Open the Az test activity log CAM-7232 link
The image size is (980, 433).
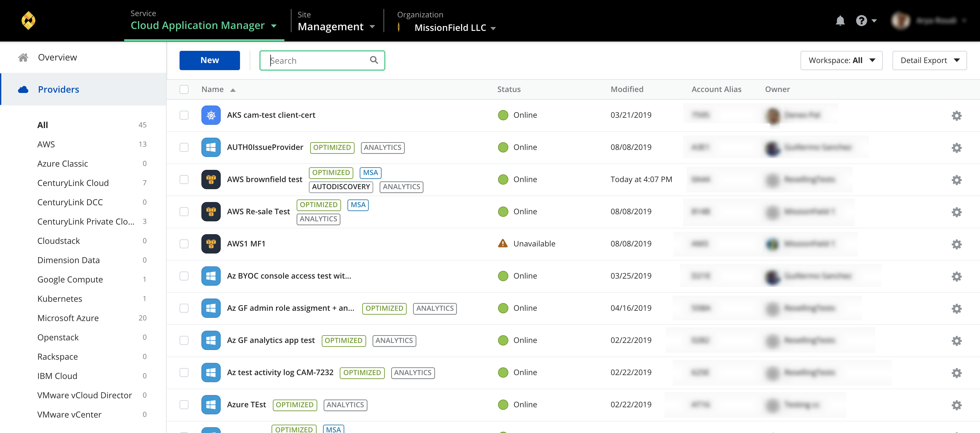280,372
